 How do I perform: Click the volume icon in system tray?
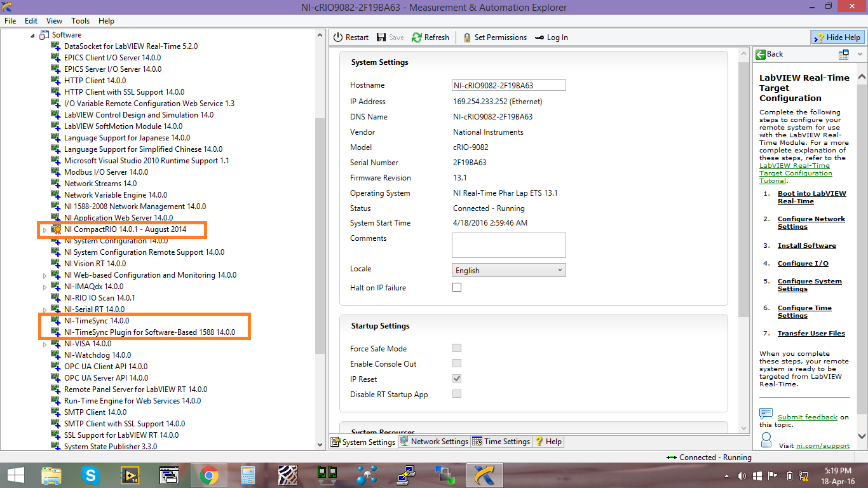point(742,475)
